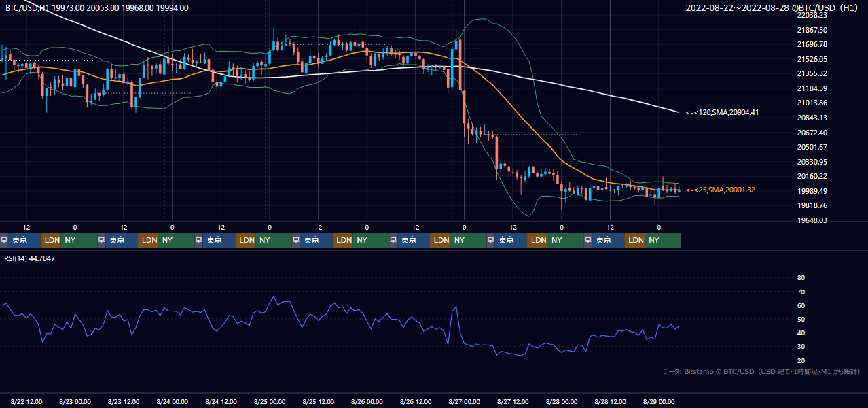This screenshot has height=408, width=868.
Task: Click the 8/25 12:00 time label
Action: [x=318, y=401]
